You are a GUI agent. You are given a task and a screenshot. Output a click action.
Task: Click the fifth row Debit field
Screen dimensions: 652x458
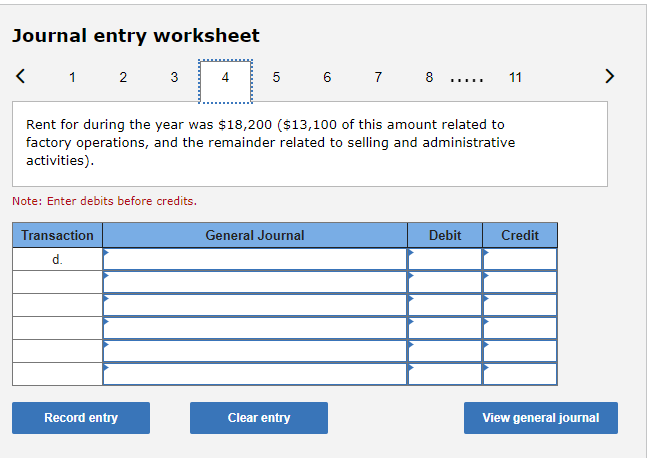445,351
